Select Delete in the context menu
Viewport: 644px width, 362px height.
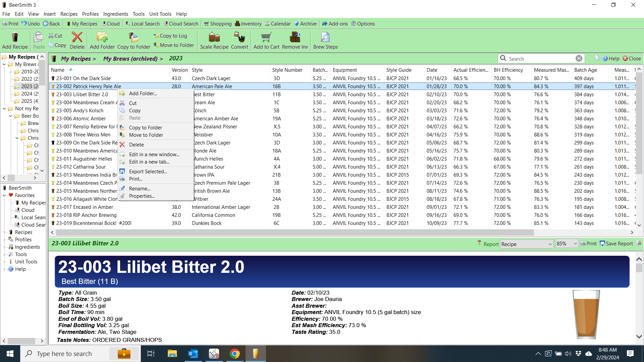click(136, 145)
